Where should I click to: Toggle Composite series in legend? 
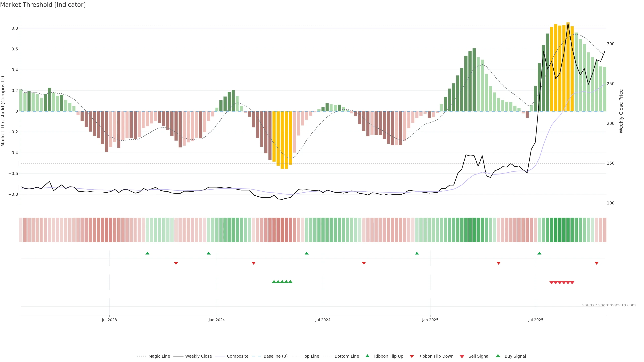237,356
